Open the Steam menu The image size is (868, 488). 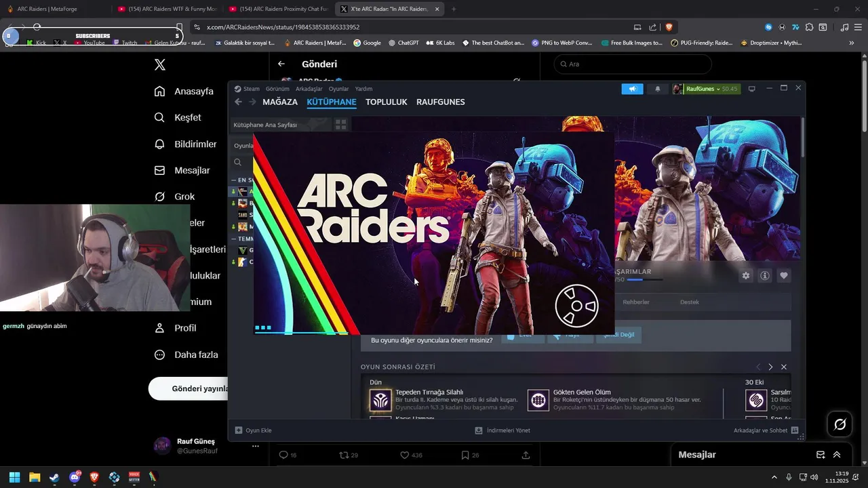pyautogui.click(x=248, y=89)
